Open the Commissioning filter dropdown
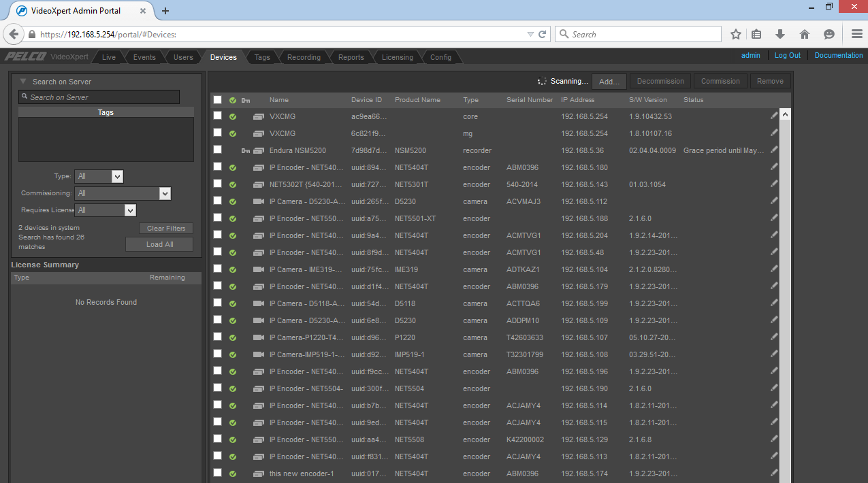The height and width of the screenshot is (483, 868). pyautogui.click(x=123, y=194)
